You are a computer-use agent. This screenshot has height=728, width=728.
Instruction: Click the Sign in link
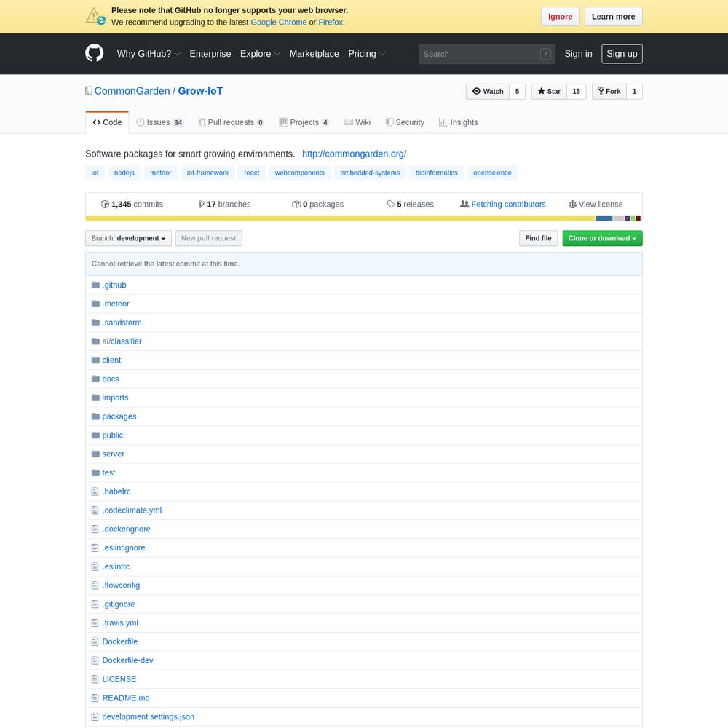(x=578, y=54)
